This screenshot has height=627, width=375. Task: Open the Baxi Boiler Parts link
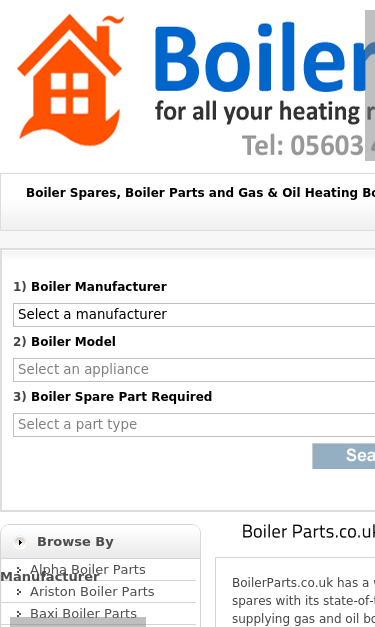click(x=83, y=613)
